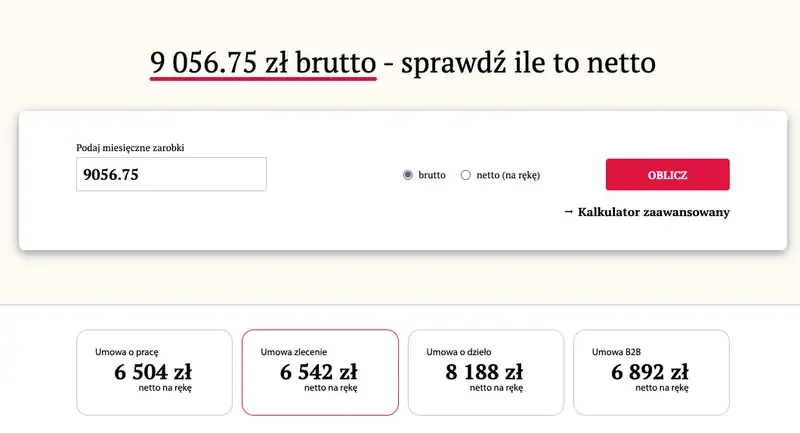Focus the monthly earnings input field

pyautogui.click(x=171, y=174)
